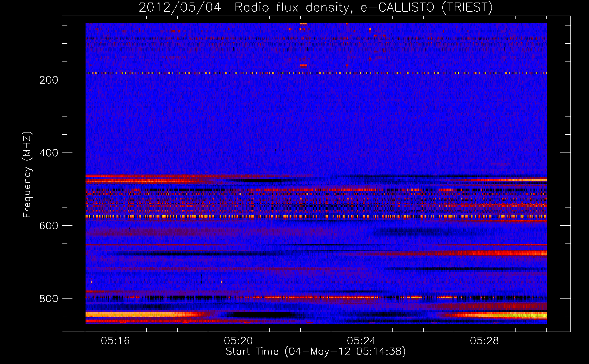Click the 05:28 time tick label
Image resolution: width=589 pixels, height=364 pixels.
(485, 341)
